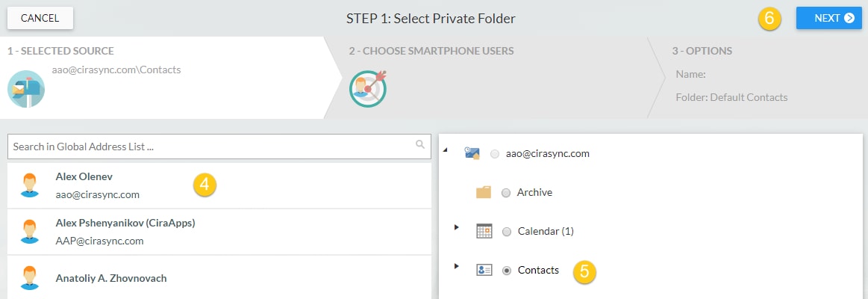This screenshot has height=299, width=868.
Task: Click Anatoliy A. Zhovnovach's avatar icon
Action: click(x=30, y=278)
